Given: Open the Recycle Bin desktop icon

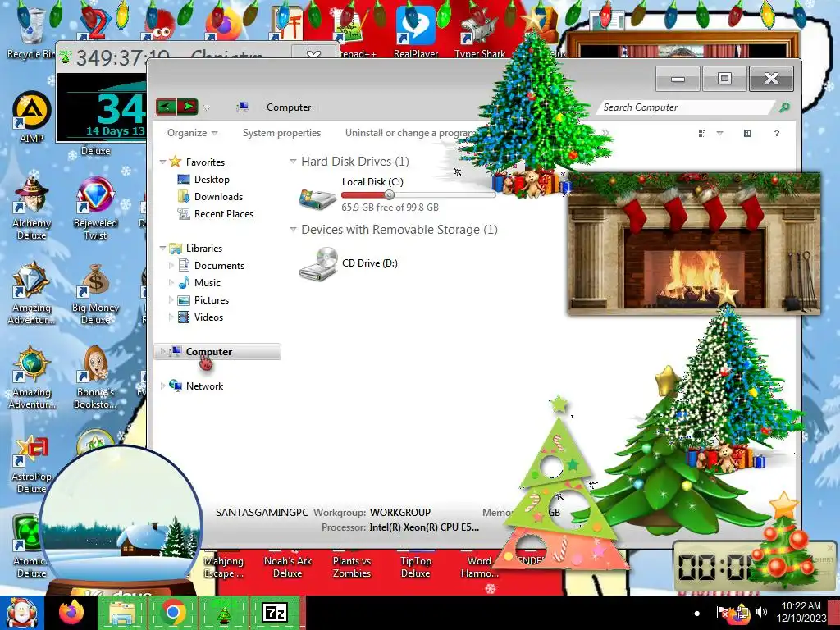Looking at the screenshot, I should tap(31, 32).
